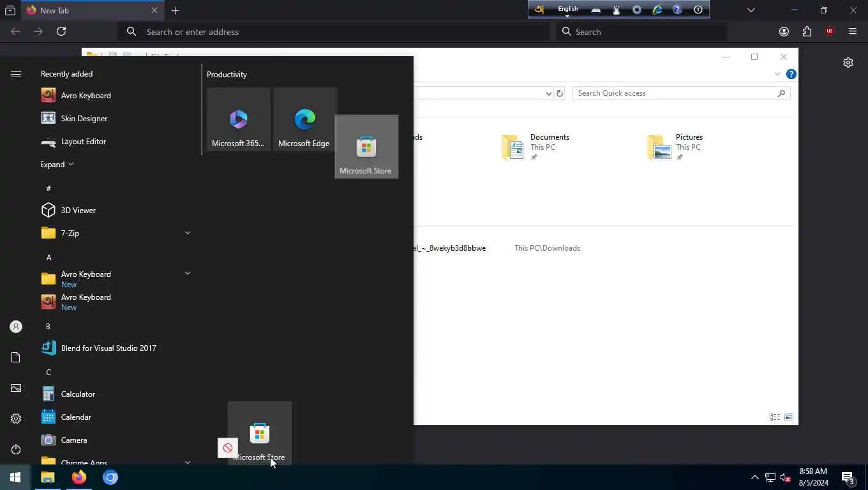Open File Explorer from the taskbar
The image size is (868, 490).
[48, 477]
